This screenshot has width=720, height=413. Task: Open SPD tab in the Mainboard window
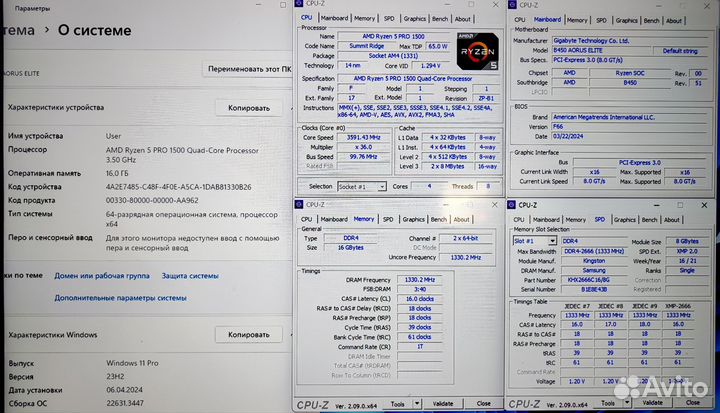coord(601,20)
